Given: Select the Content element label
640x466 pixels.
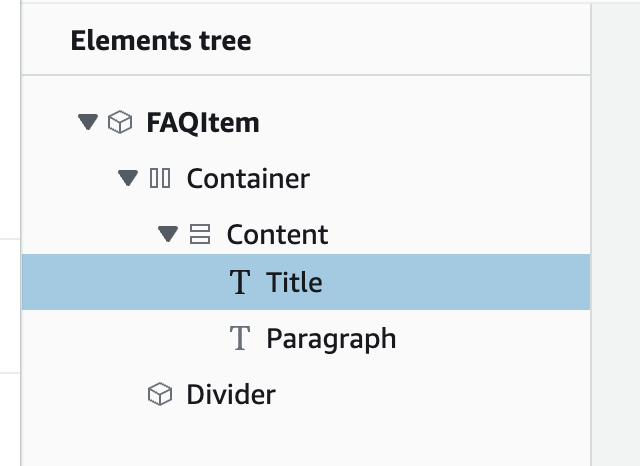Looking at the screenshot, I should click(x=278, y=234).
